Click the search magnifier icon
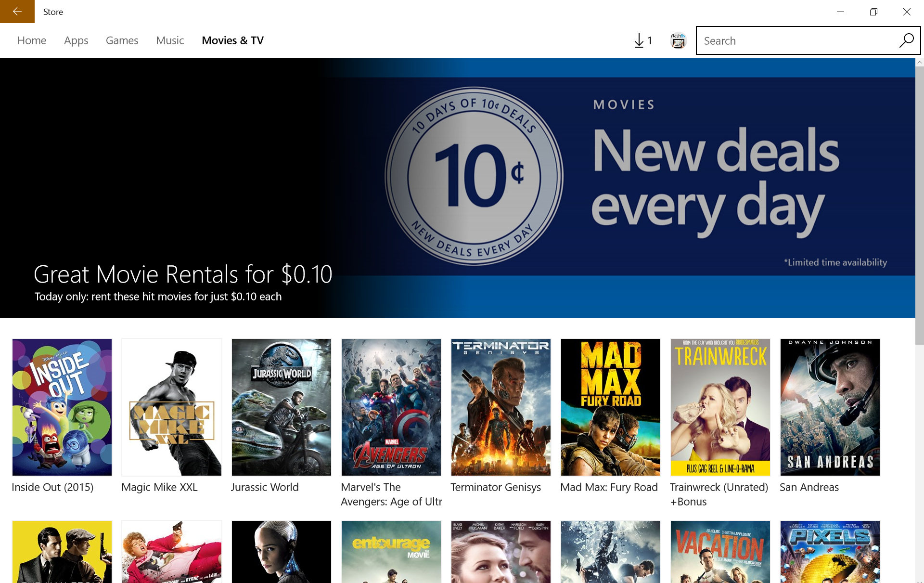 [x=906, y=40]
